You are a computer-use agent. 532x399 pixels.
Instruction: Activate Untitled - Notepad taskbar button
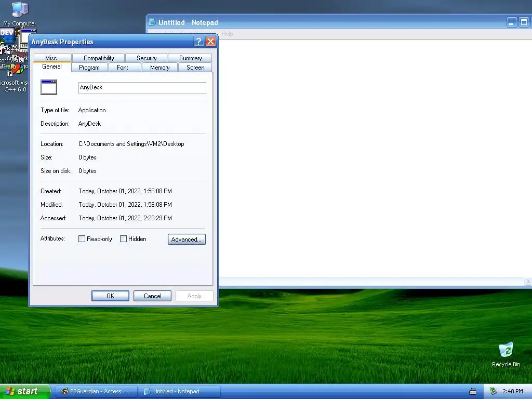point(179,391)
